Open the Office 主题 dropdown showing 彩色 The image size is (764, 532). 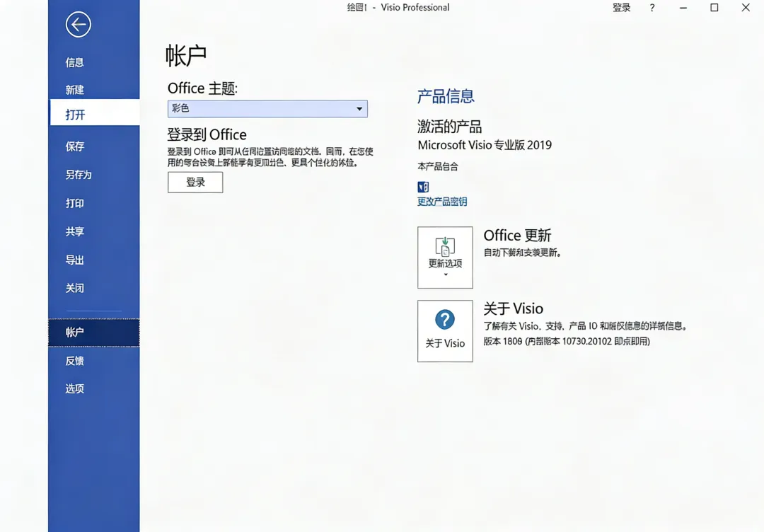point(267,109)
